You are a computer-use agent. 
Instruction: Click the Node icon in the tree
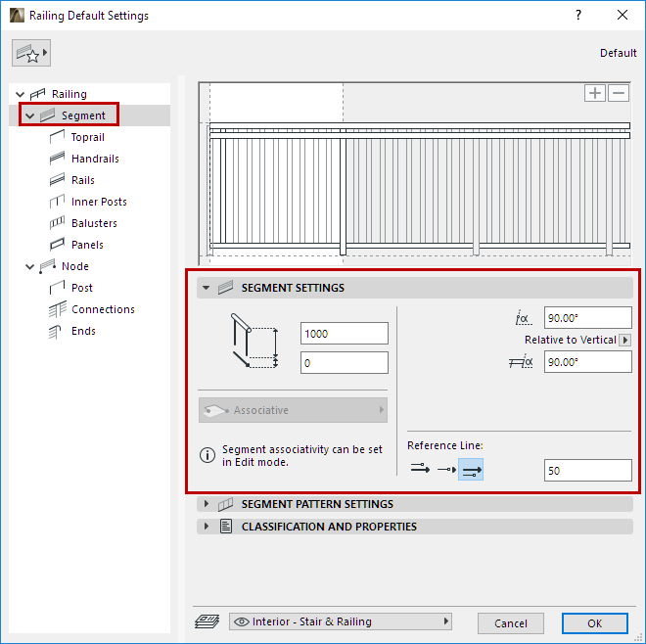pos(47,266)
